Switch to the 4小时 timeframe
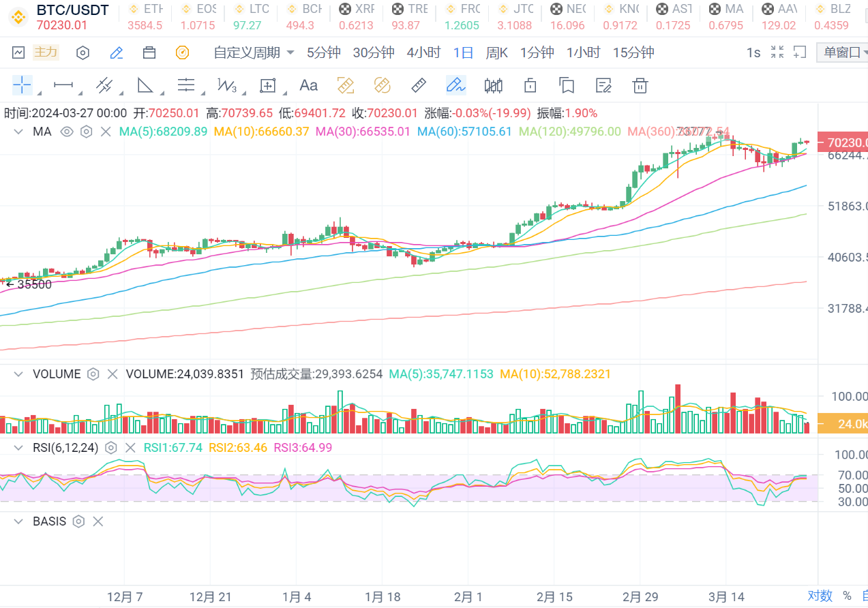Viewport: 868px width, 608px height. (423, 52)
